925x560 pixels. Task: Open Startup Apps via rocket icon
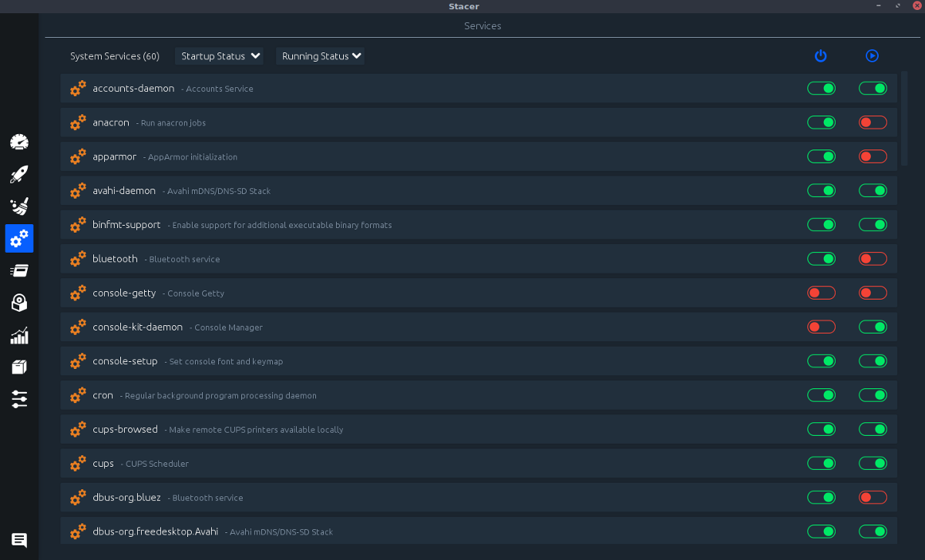pos(19,174)
